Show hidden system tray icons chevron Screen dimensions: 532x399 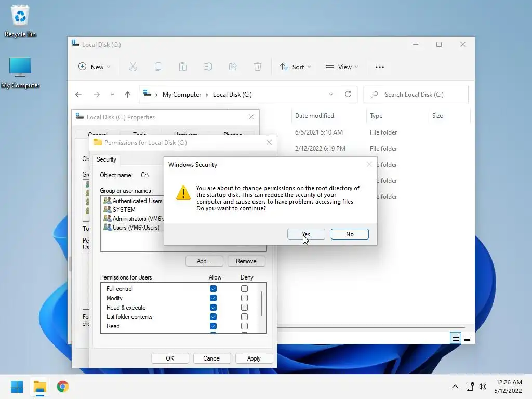pos(455,387)
